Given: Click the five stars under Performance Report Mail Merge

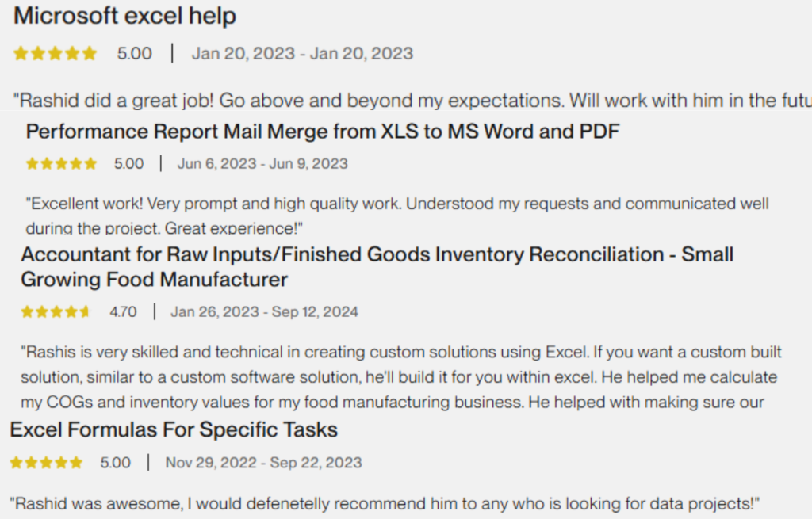Looking at the screenshot, I should 62,164.
